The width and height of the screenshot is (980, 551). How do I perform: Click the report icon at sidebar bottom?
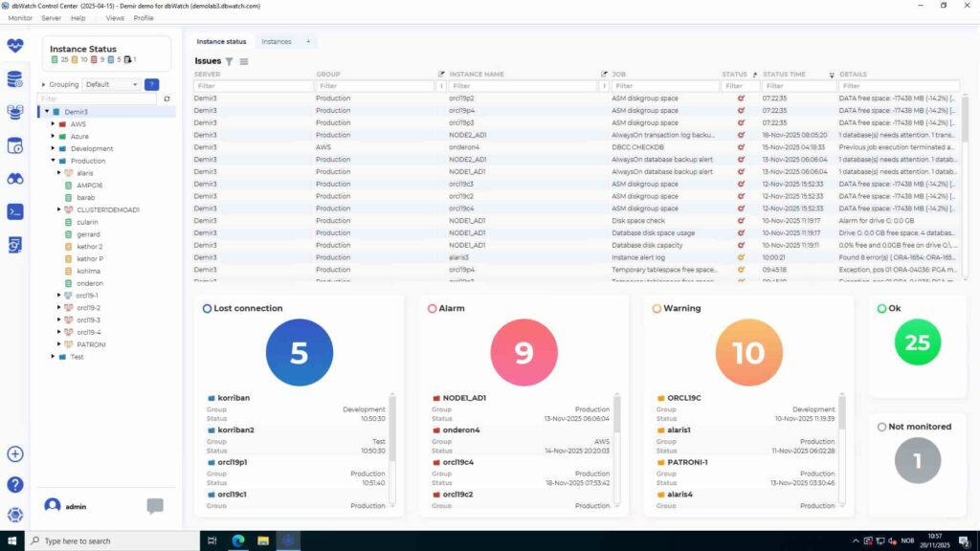click(14, 245)
